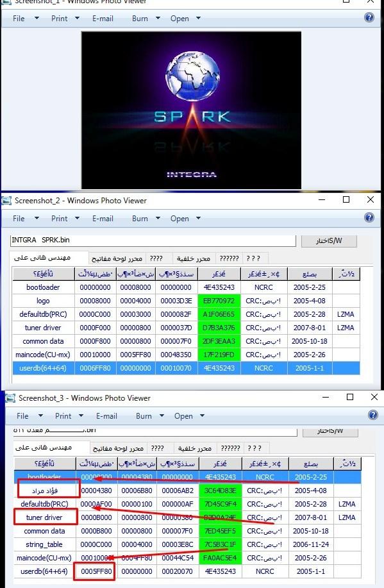This screenshot has width=384, height=588.
Task: Open the Burn menu in Screenshot_3 viewer
Action: tap(144, 416)
